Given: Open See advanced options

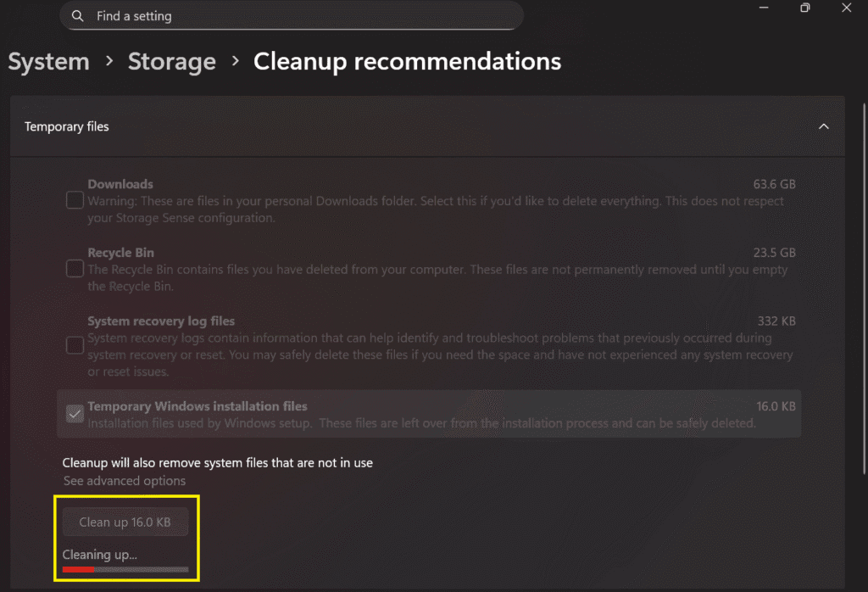Looking at the screenshot, I should pos(124,480).
